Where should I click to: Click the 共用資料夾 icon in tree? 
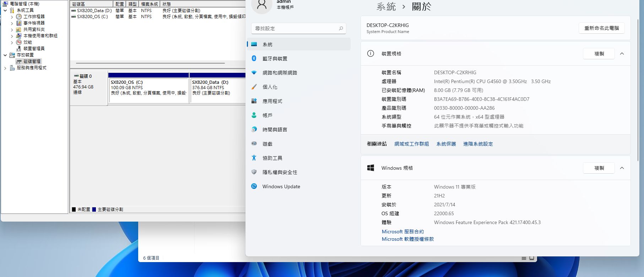coord(19,29)
